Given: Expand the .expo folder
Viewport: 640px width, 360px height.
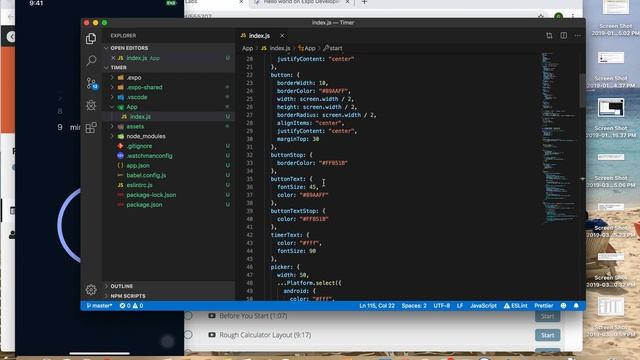Looking at the screenshot, I should (169, 77).
